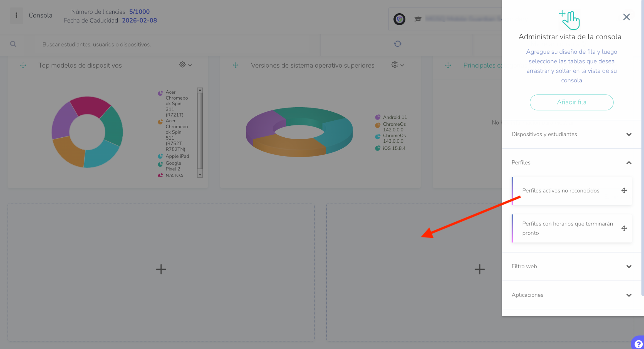This screenshot has height=349, width=644.
Task: Click the graduation cap icon
Action: 418,19
